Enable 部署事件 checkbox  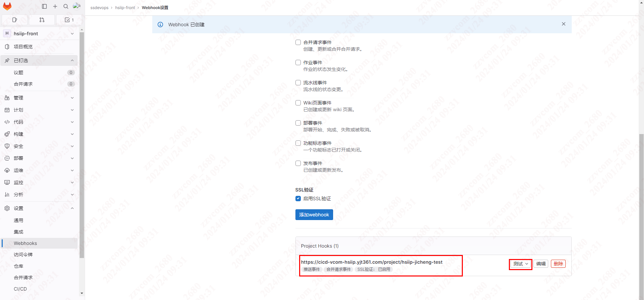[x=298, y=123]
